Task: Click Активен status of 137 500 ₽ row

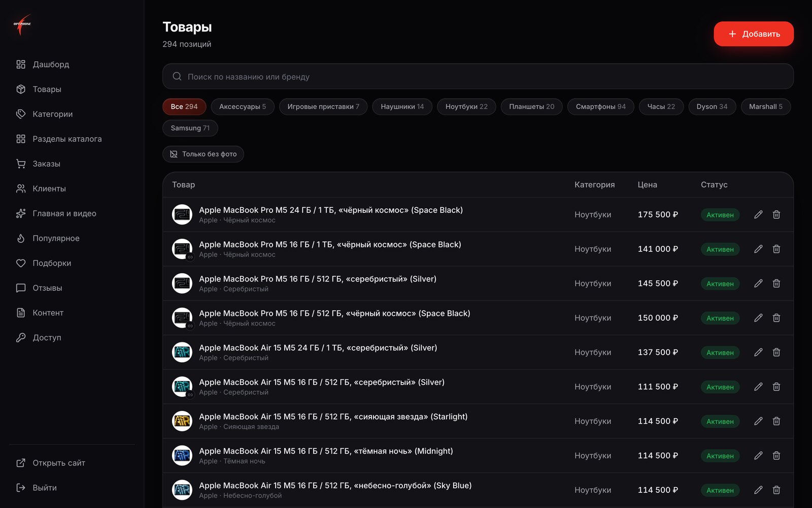Action: [720, 353]
